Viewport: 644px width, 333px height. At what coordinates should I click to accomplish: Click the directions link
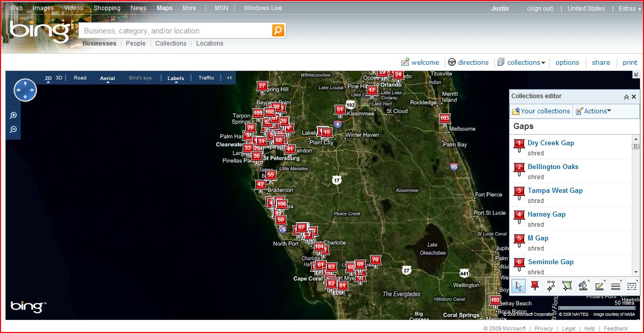pos(473,63)
